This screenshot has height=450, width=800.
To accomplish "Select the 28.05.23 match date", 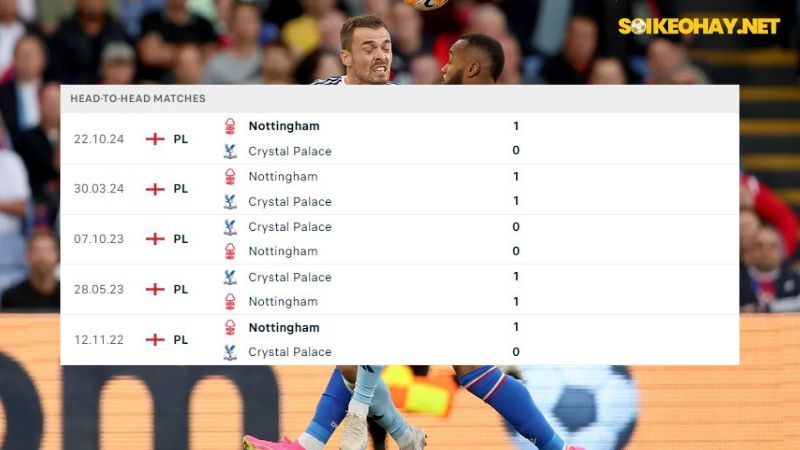I will point(99,289).
